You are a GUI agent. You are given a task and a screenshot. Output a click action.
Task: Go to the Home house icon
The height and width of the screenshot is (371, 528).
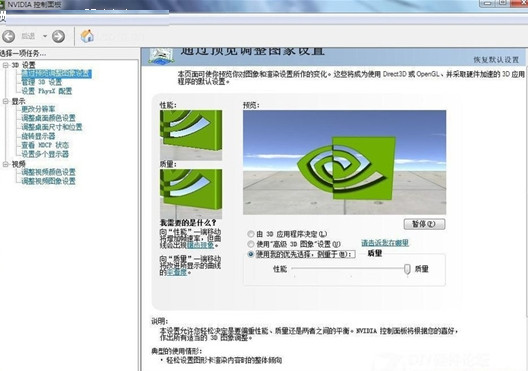tap(87, 36)
